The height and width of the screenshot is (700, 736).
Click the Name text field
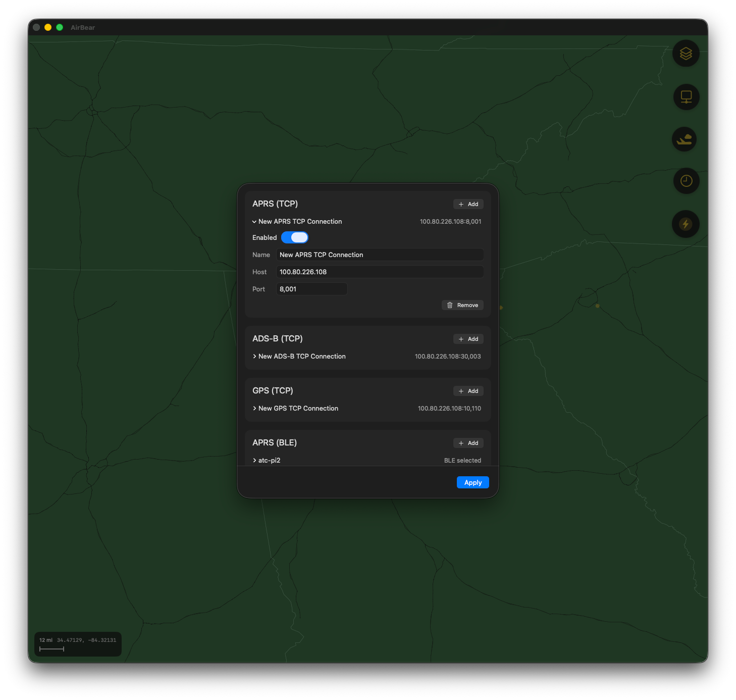[x=380, y=255]
